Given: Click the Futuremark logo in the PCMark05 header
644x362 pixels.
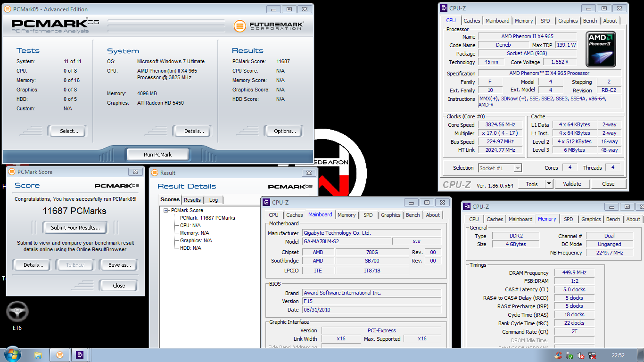Looking at the screenshot, I should pos(269,25).
